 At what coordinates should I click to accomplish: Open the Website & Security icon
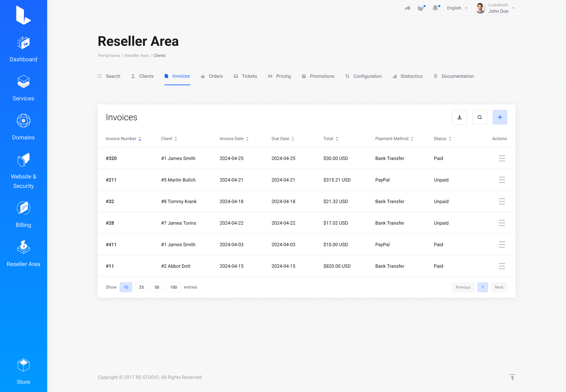click(23, 160)
